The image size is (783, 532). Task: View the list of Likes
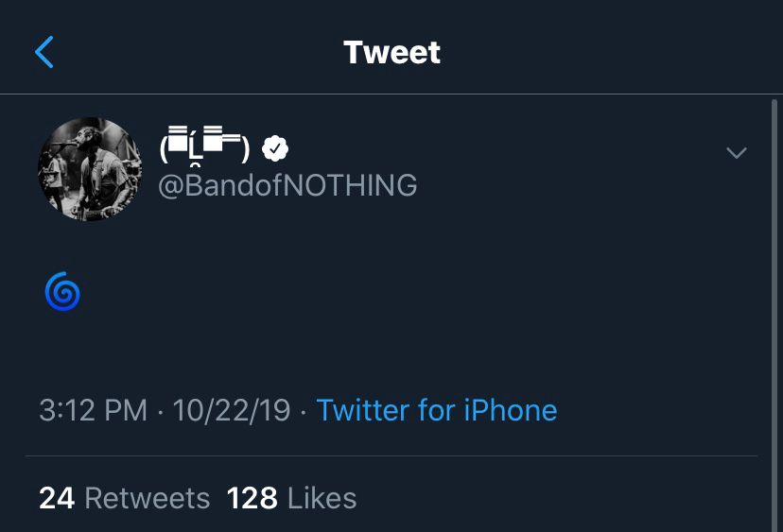tap(291, 498)
